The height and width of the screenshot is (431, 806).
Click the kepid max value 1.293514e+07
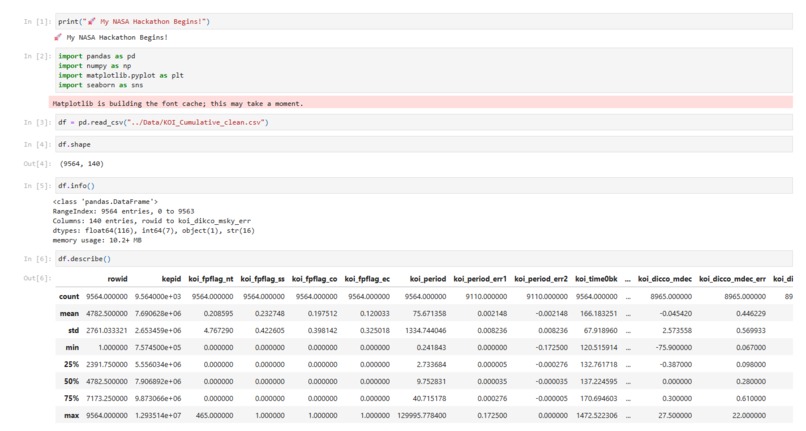coord(158,416)
